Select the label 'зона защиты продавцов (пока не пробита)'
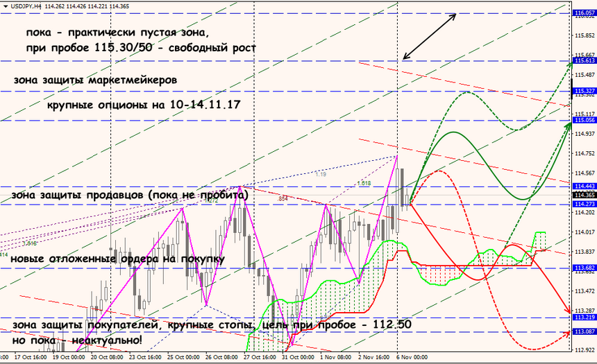This screenshot has width=597, height=364. coord(130,195)
